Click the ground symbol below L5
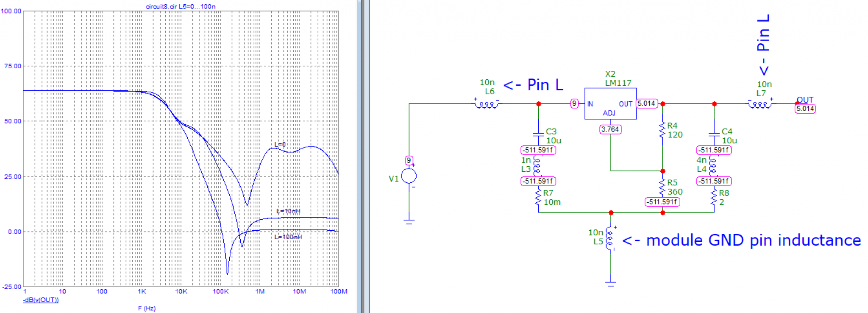The height and width of the screenshot is (313, 868). tap(611, 283)
